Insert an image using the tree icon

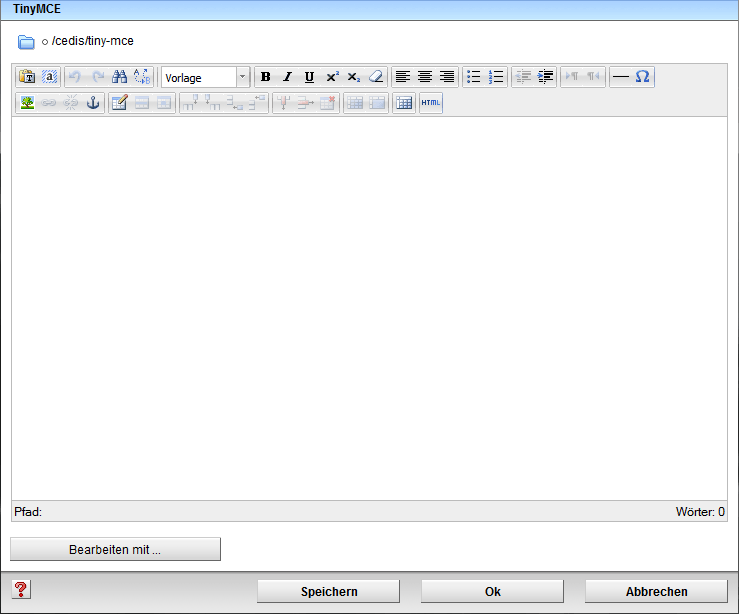[x=27, y=103]
